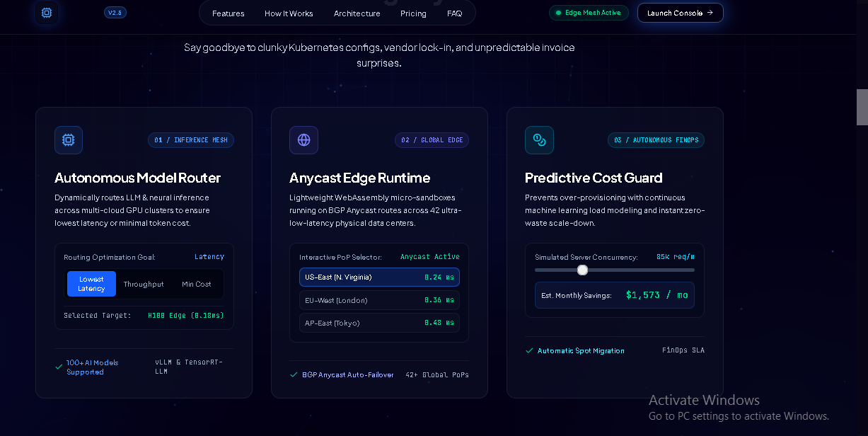This screenshot has width=868, height=436.
Task: Click BGP Anycast Auto-Failover text
Action: click(x=348, y=374)
